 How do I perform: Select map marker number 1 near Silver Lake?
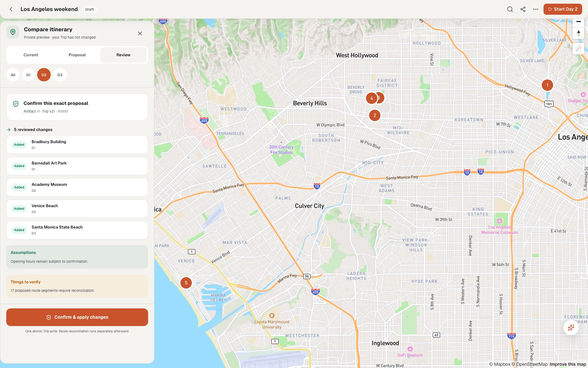(x=547, y=85)
